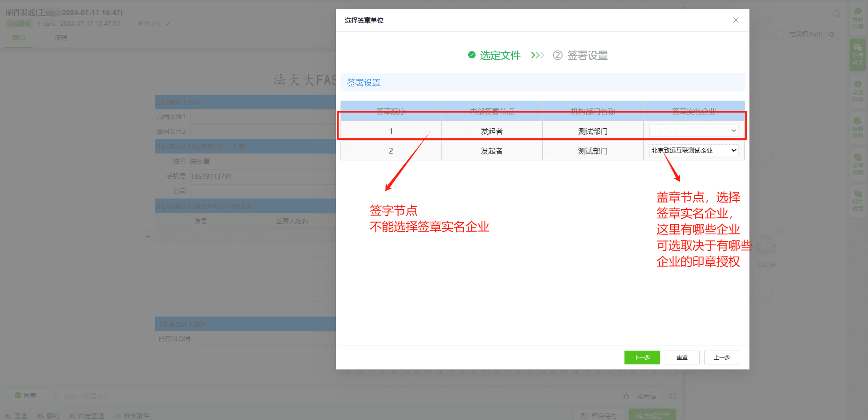Click the 重置 button in the dialog
Screen dimensions: 868x420
pyautogui.click(x=682, y=357)
